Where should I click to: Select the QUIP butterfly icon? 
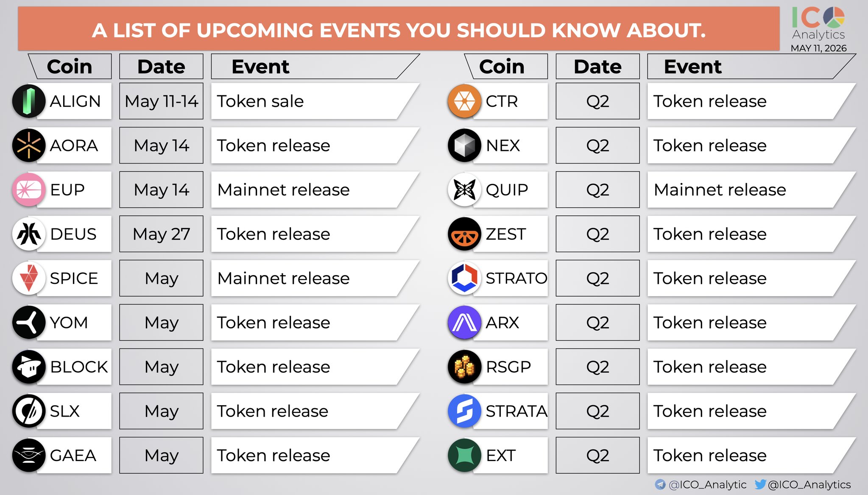pos(464,190)
